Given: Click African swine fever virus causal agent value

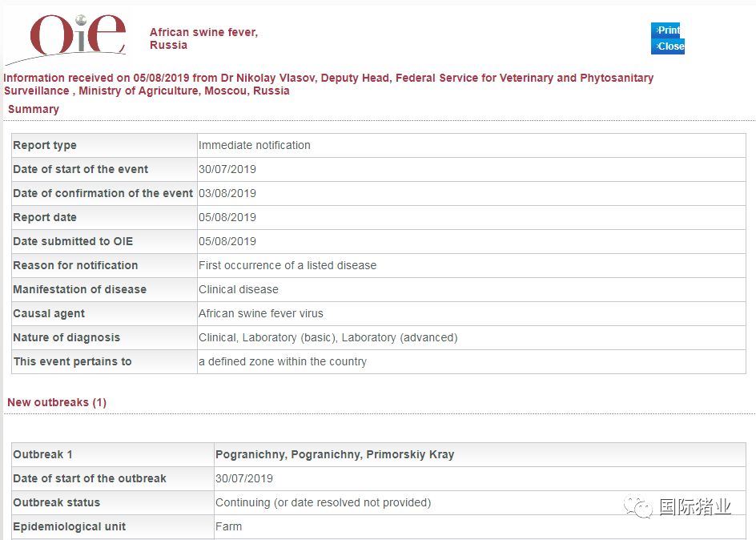Looking at the screenshot, I should click(261, 313).
